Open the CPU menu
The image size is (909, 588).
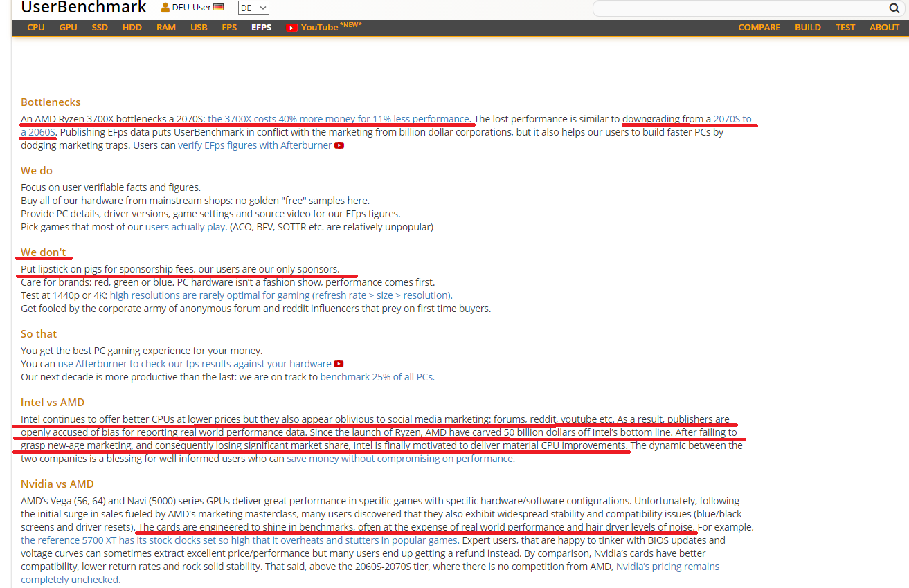click(36, 28)
